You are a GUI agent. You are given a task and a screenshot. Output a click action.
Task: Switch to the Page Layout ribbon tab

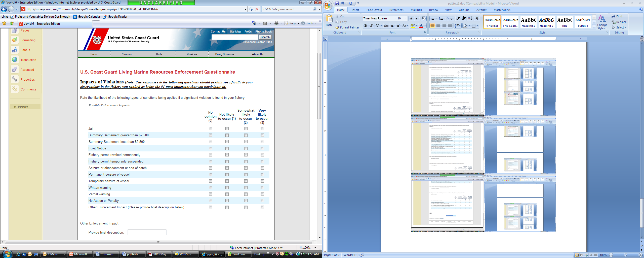pyautogui.click(x=374, y=10)
